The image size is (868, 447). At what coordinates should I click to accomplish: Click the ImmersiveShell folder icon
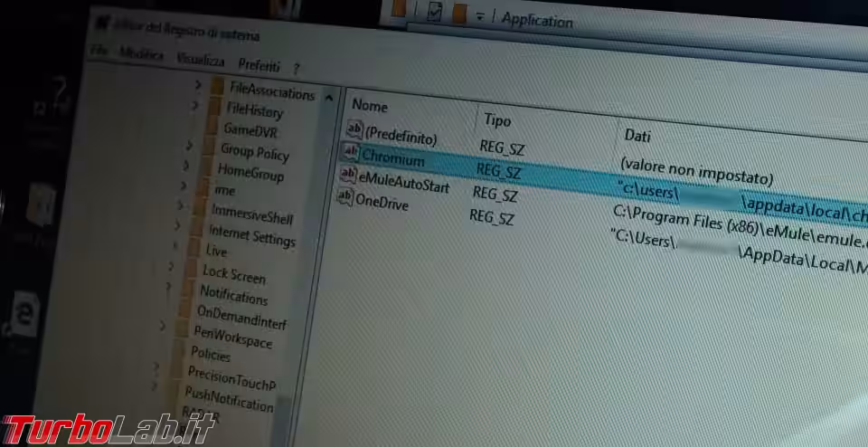(199, 208)
